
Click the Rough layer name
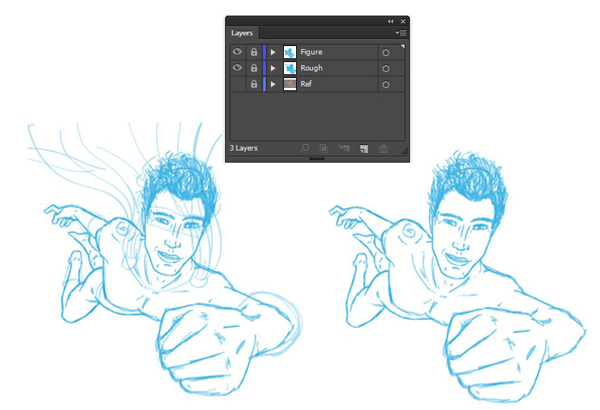[311, 68]
